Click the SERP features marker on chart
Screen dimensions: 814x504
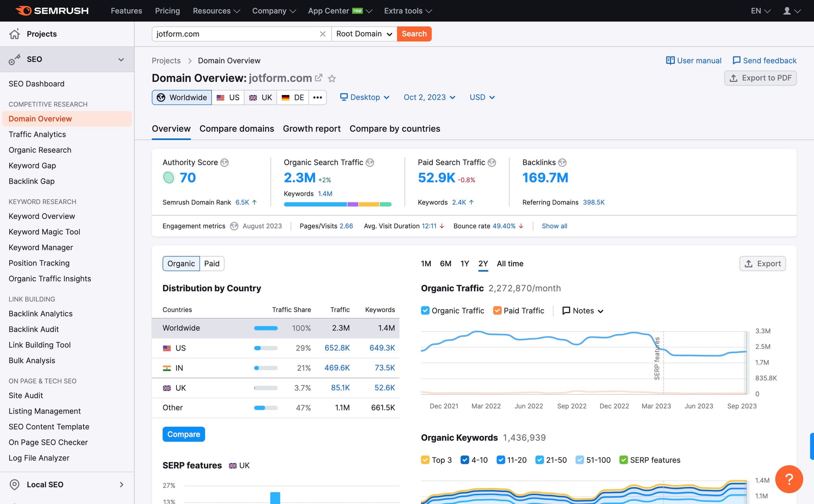(657, 358)
